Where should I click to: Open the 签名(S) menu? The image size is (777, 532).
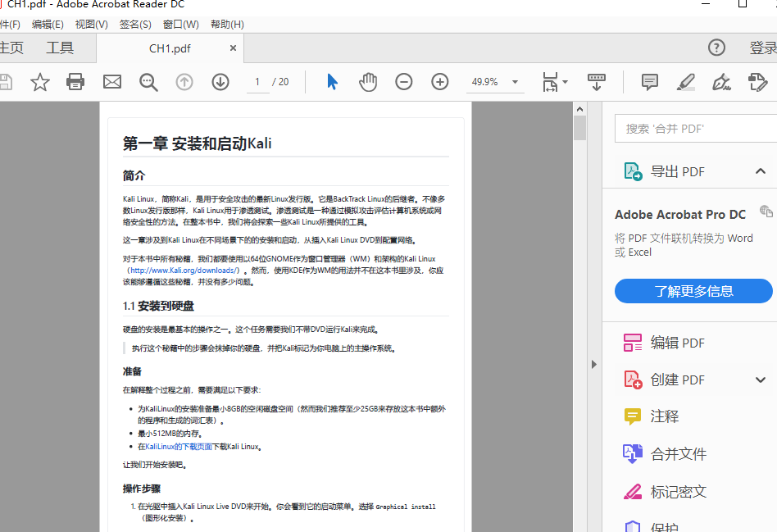pos(135,25)
